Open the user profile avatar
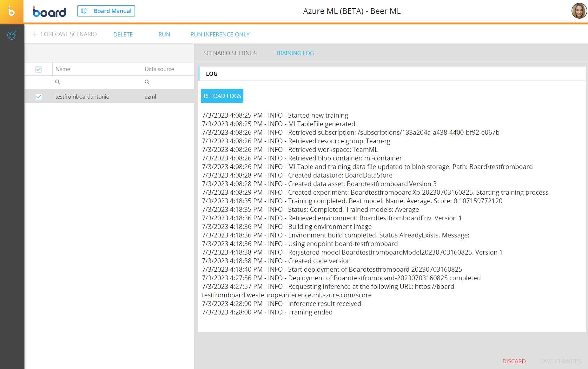588x369 pixels. click(579, 11)
